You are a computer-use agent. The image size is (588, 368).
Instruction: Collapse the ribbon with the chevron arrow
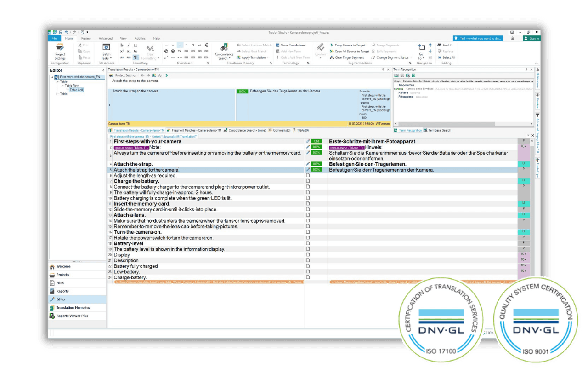tap(537, 63)
